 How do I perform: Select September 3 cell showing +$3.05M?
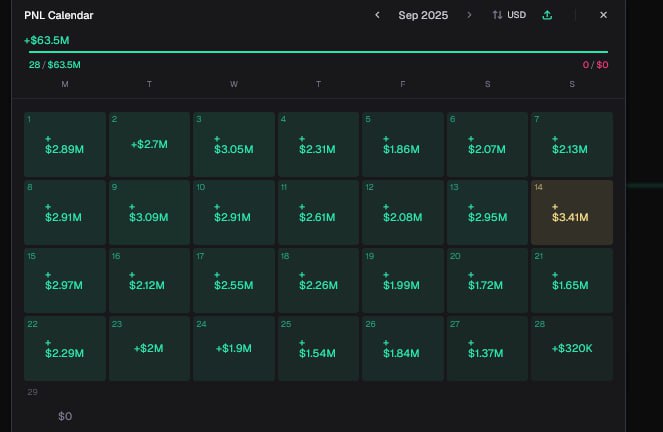pos(234,145)
